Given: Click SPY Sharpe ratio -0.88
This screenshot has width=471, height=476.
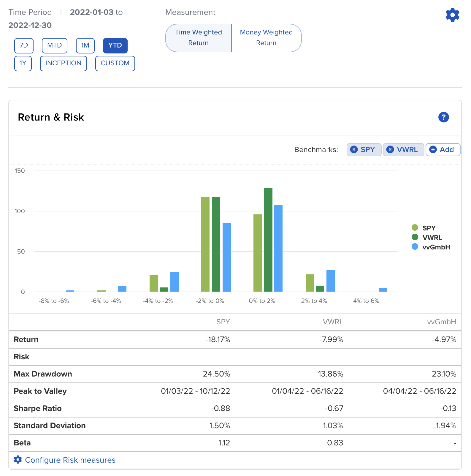Looking at the screenshot, I should [221, 408].
